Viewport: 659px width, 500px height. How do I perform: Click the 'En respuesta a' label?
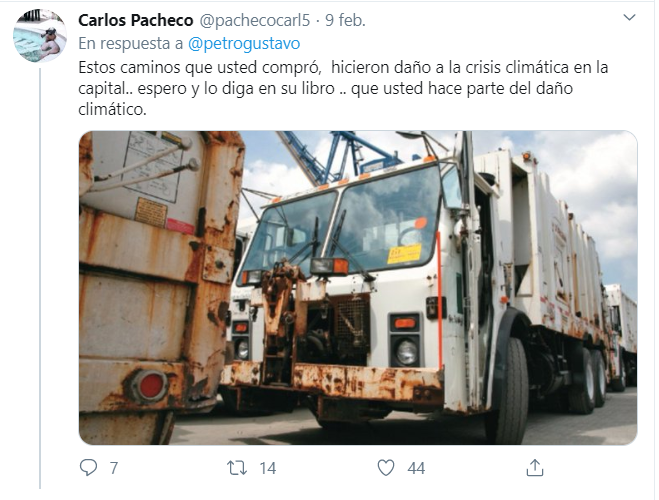tap(131, 44)
